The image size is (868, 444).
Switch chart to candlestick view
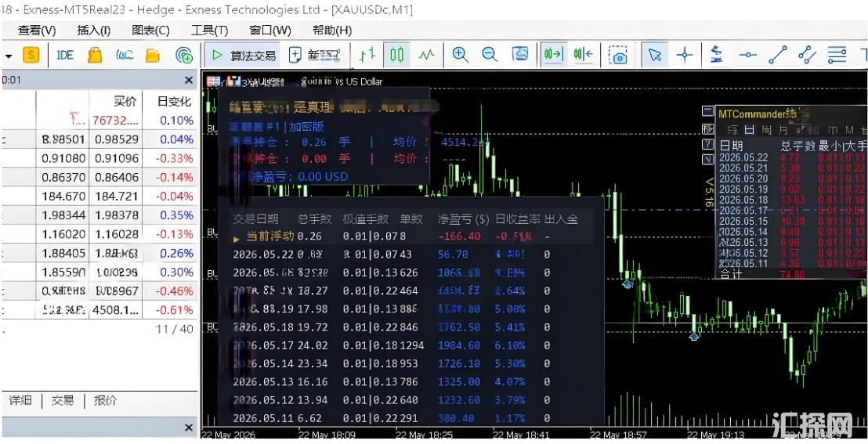pos(397,54)
